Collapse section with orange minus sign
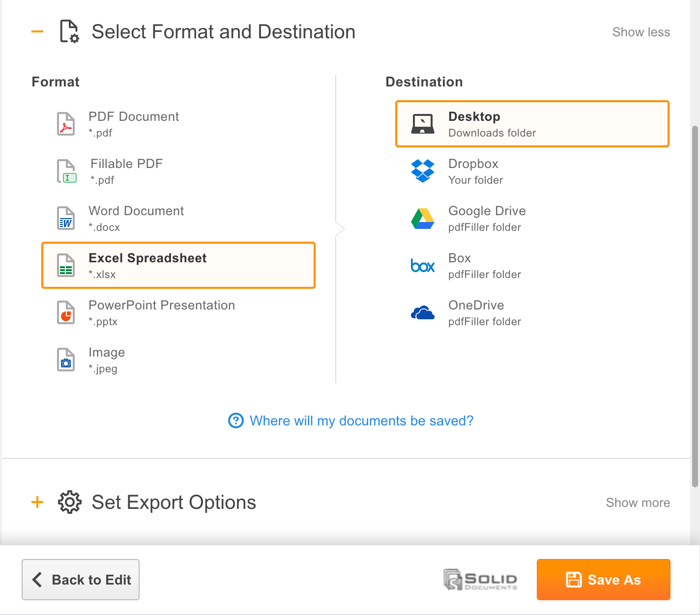 [x=37, y=31]
